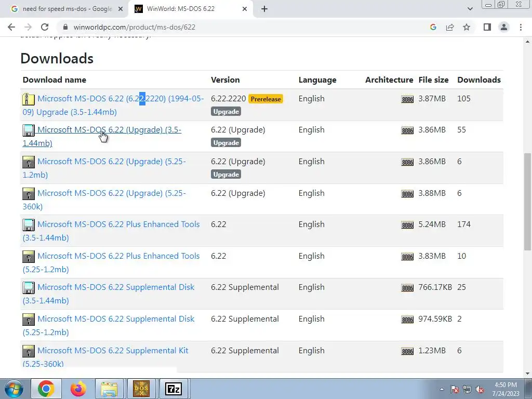Open the Google icon in address bar
The height and width of the screenshot is (399, 532).
[x=433, y=27]
